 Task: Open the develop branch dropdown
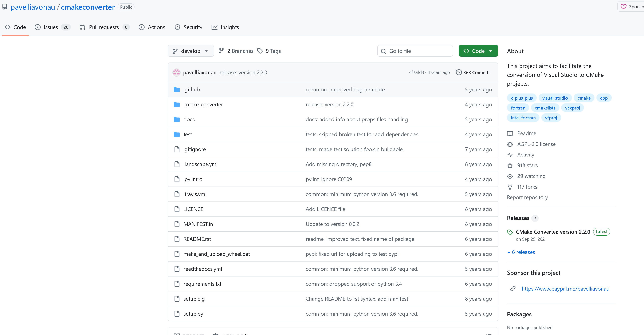[191, 51]
